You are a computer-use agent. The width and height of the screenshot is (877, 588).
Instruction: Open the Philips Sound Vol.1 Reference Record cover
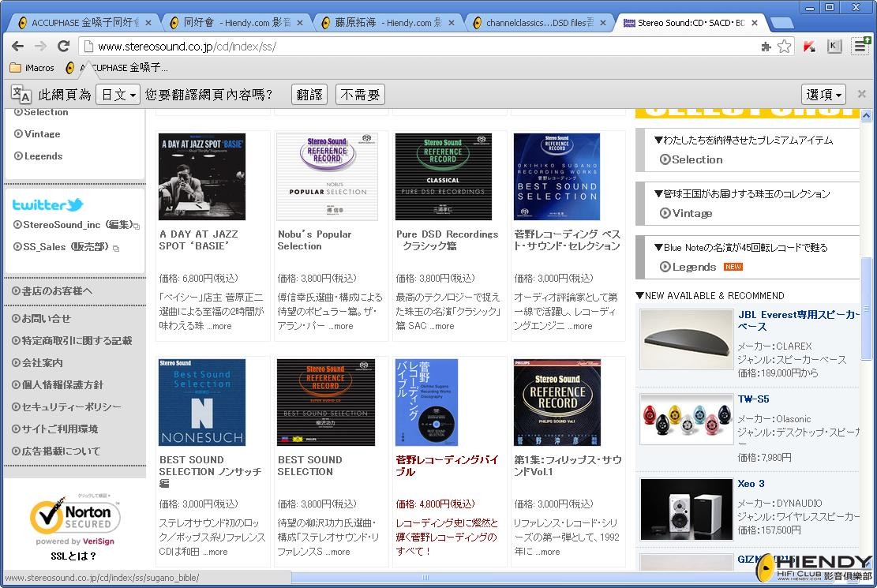(x=557, y=403)
